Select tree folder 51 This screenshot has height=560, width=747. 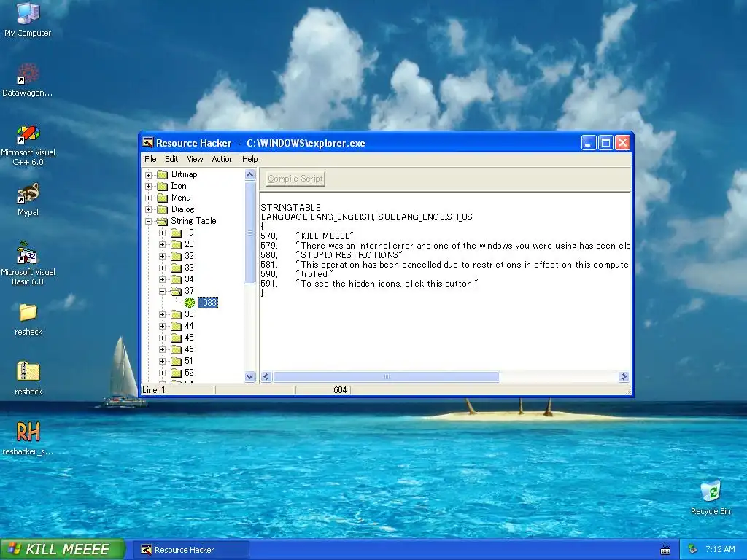tap(189, 361)
